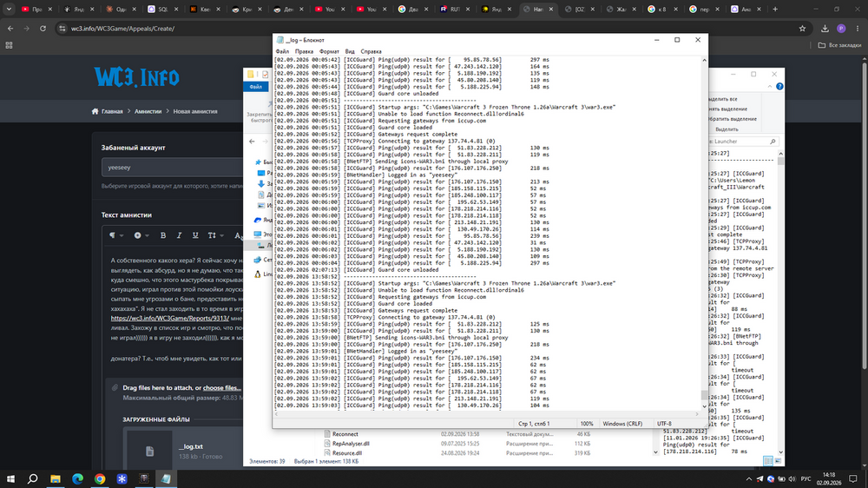This screenshot has width=868, height=488.
Task: Click Explorer search magnifier icon
Action: (x=773, y=142)
